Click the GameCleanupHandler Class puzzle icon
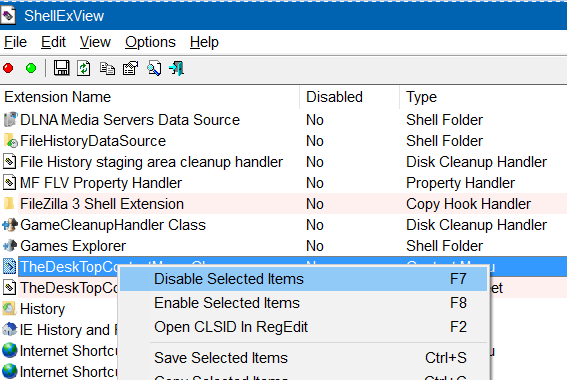Viewport: 567px width, 380px height. pyautogui.click(x=10, y=225)
